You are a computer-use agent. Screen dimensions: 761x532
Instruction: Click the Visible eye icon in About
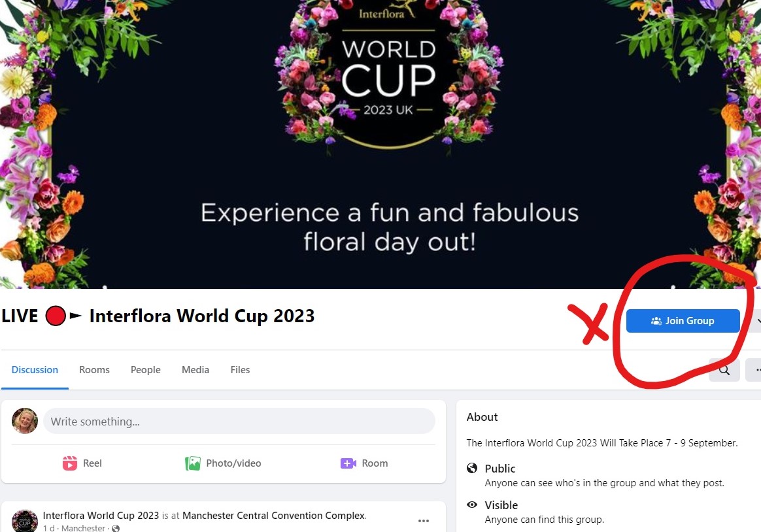(472, 505)
